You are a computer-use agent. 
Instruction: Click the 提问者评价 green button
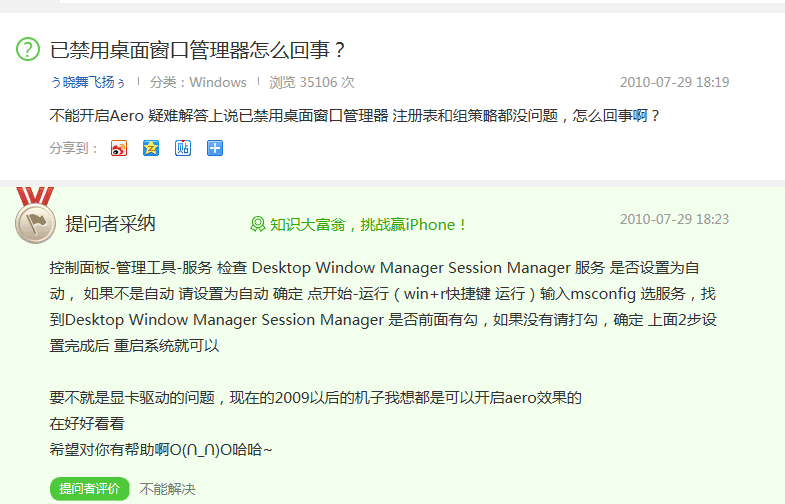click(90, 488)
